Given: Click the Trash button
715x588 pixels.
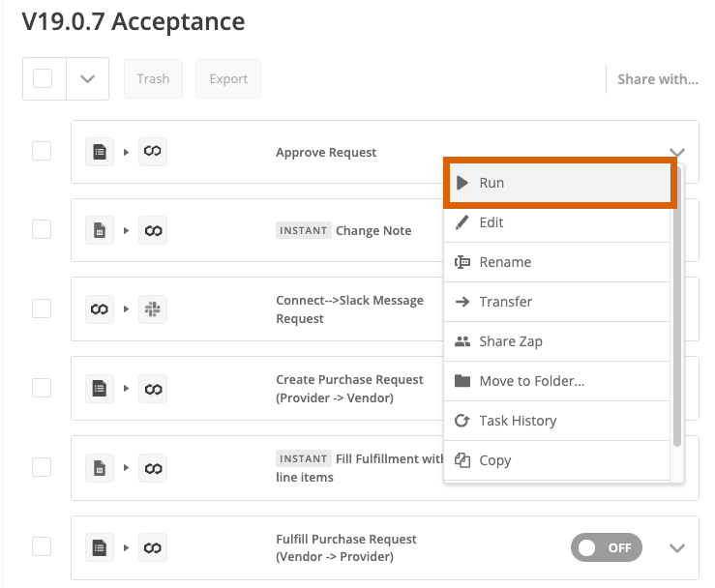Looking at the screenshot, I should [153, 79].
